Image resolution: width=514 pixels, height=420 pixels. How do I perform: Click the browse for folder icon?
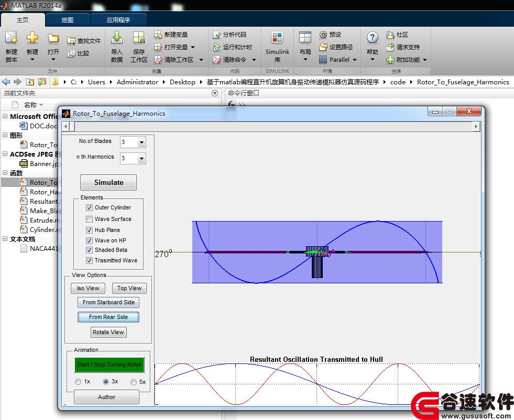coord(41,82)
